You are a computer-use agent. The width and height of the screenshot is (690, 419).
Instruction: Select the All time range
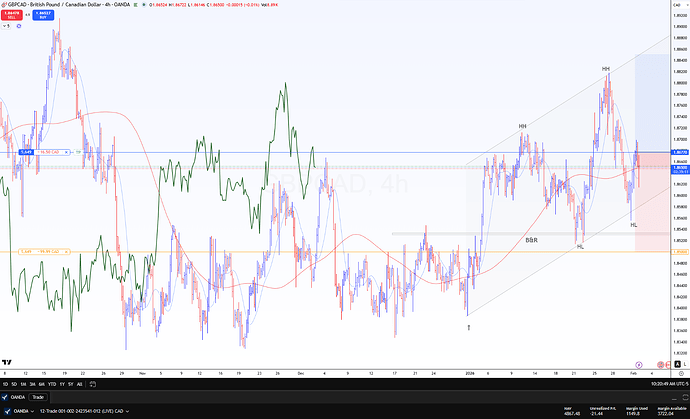[x=80, y=384]
